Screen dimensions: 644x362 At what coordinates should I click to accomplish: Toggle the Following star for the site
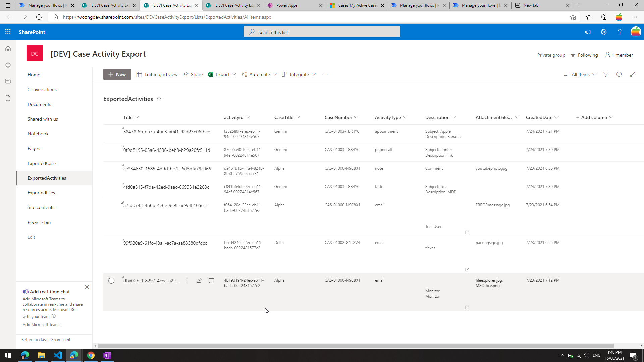tap(573, 55)
